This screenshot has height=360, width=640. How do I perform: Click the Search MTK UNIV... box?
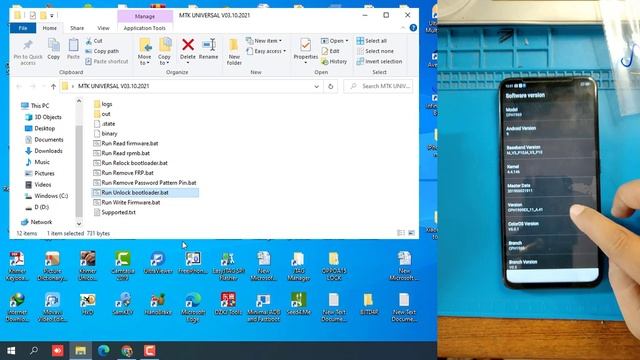[378, 86]
